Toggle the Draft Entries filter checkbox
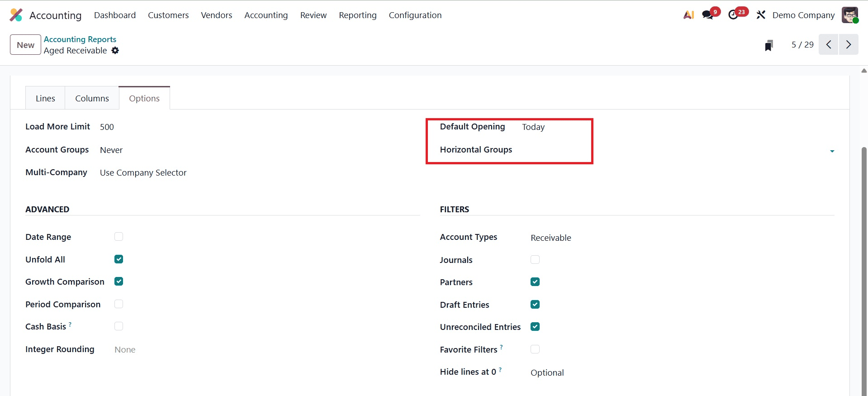The width and height of the screenshot is (868, 396). pos(535,305)
